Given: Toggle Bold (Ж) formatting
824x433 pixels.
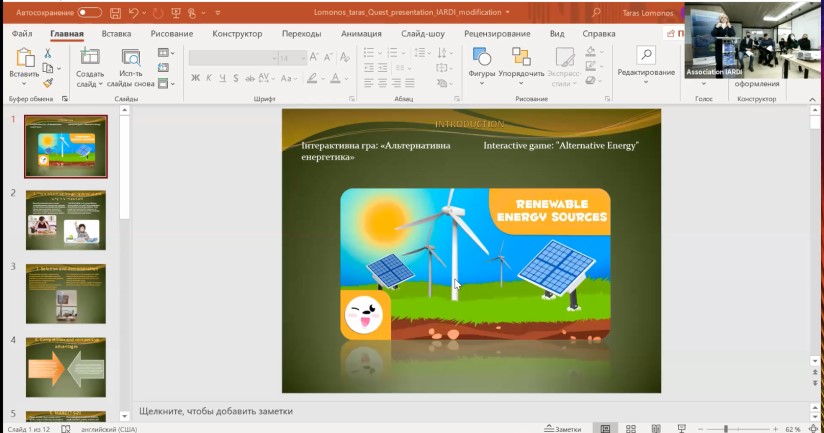Looking at the screenshot, I should point(195,78).
